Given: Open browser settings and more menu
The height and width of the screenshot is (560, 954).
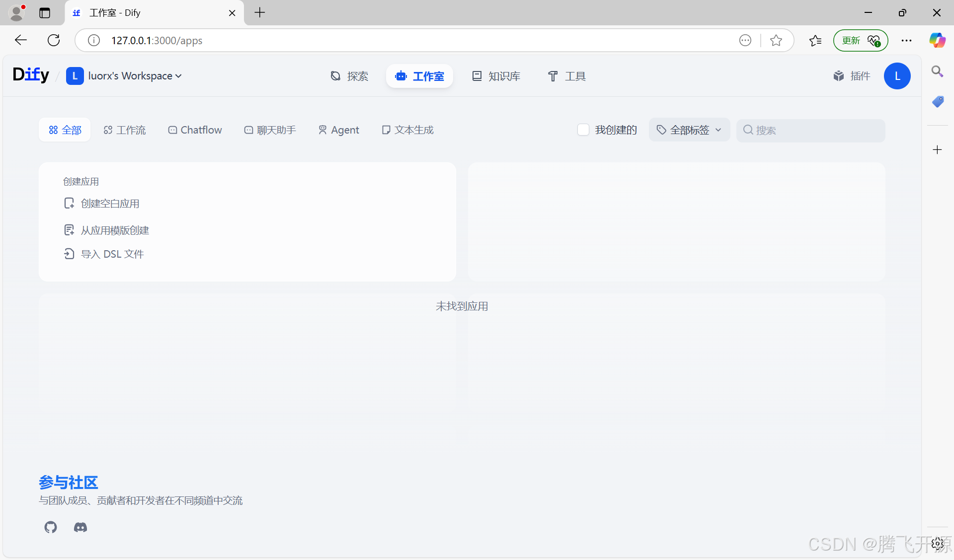Looking at the screenshot, I should click(x=906, y=40).
